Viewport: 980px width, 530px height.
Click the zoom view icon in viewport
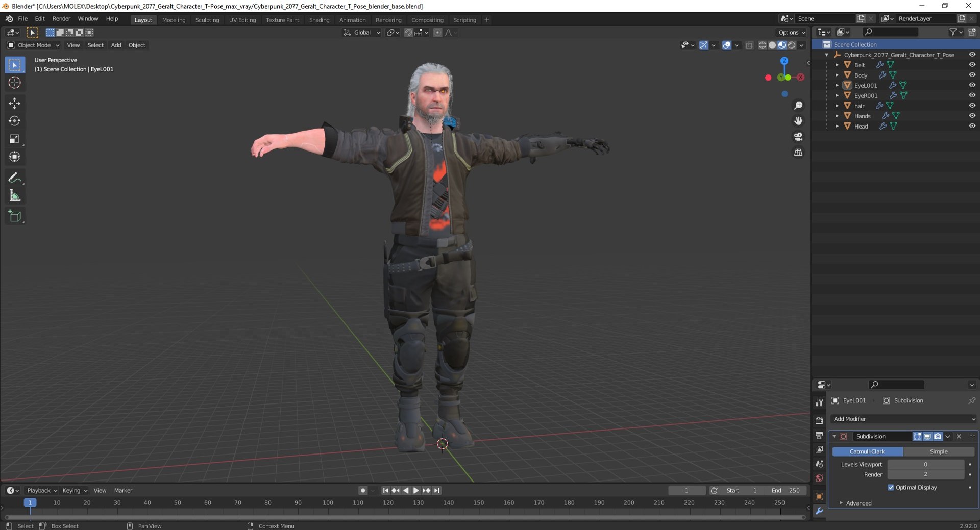[798, 106]
